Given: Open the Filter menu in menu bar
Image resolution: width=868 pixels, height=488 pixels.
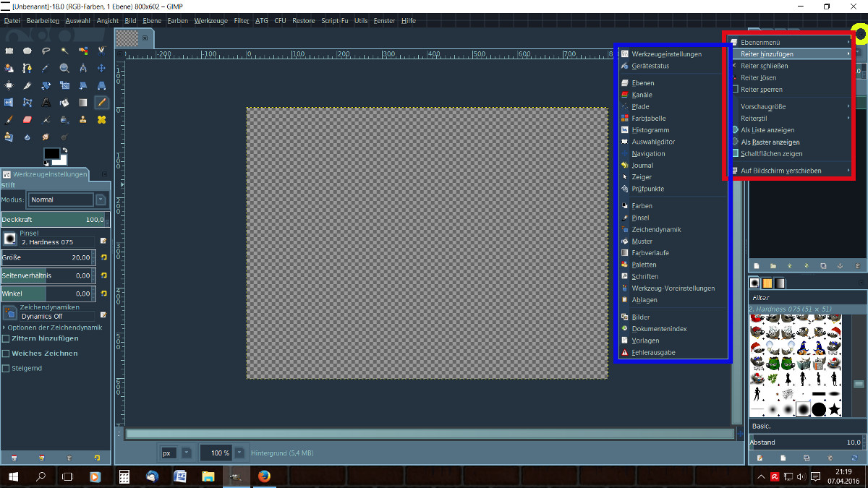Looking at the screenshot, I should coord(241,21).
